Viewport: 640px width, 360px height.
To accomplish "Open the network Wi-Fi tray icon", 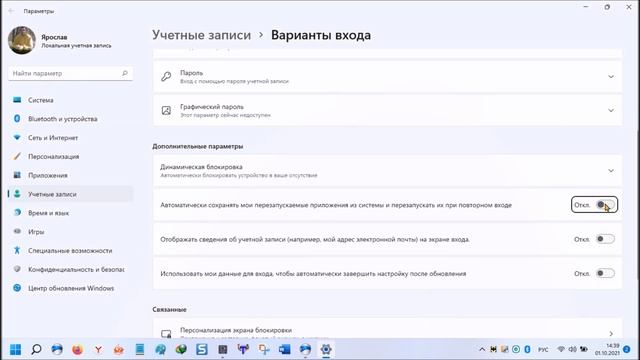I will click(x=561, y=349).
